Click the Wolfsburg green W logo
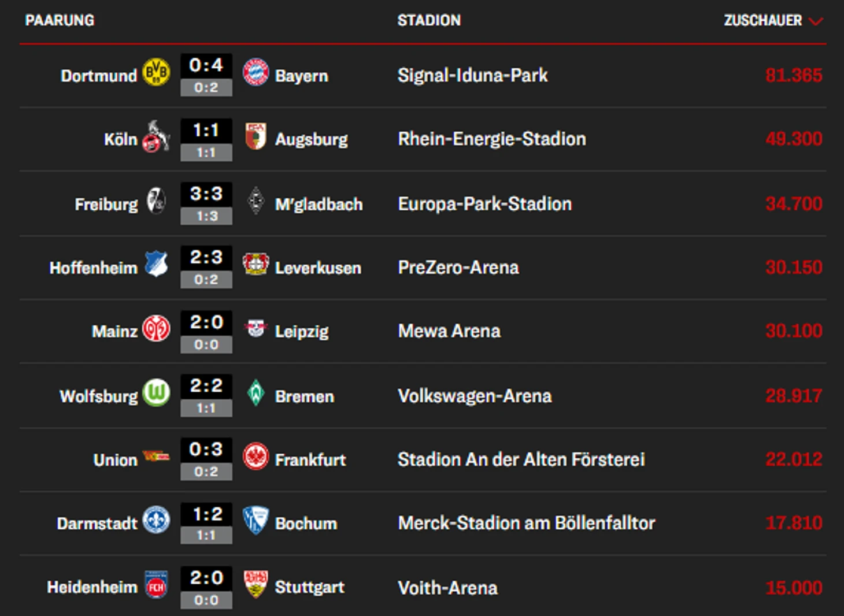 [x=156, y=393]
